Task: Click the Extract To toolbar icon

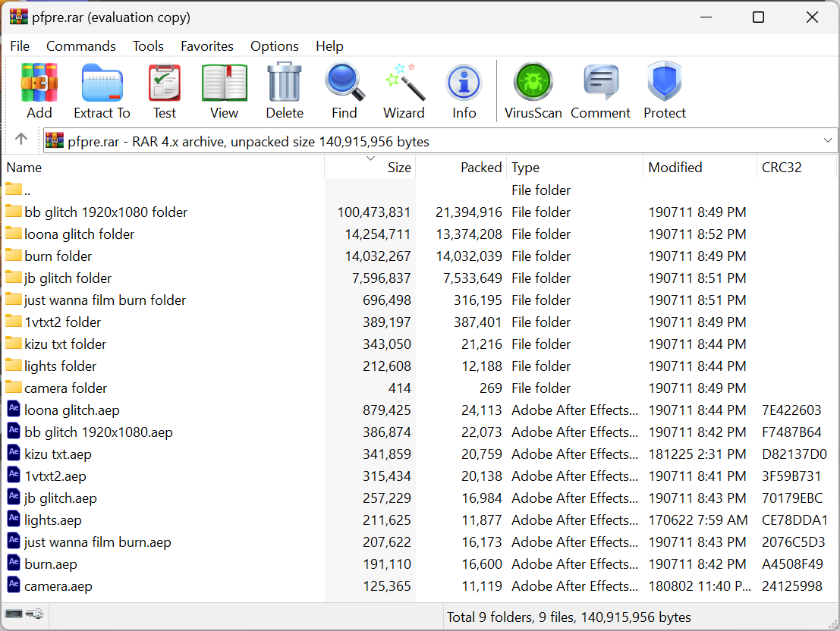Action: (x=102, y=83)
